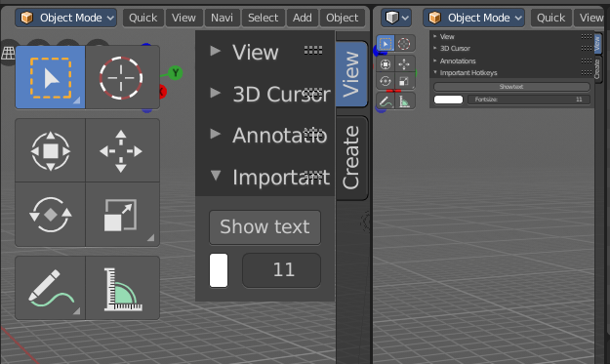Image resolution: width=610 pixels, height=364 pixels.
Task: Click the green Y axis gizmo handle
Action: 176,73
